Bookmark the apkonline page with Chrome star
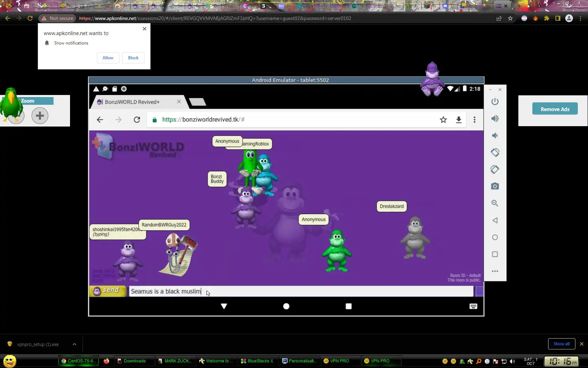 510,18
